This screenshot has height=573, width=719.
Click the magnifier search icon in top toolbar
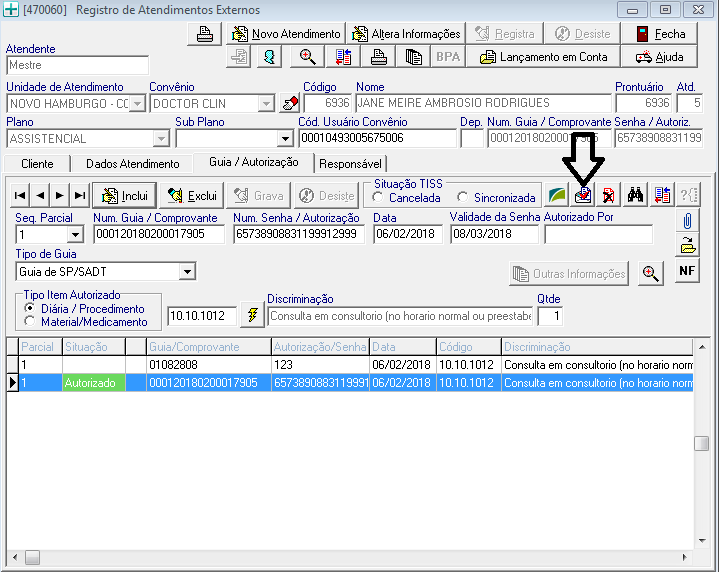pyautogui.click(x=307, y=57)
